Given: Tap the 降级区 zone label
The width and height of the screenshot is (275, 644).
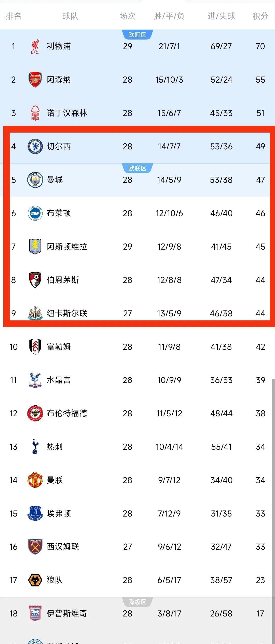Looking at the screenshot, I should pyautogui.click(x=137, y=602).
